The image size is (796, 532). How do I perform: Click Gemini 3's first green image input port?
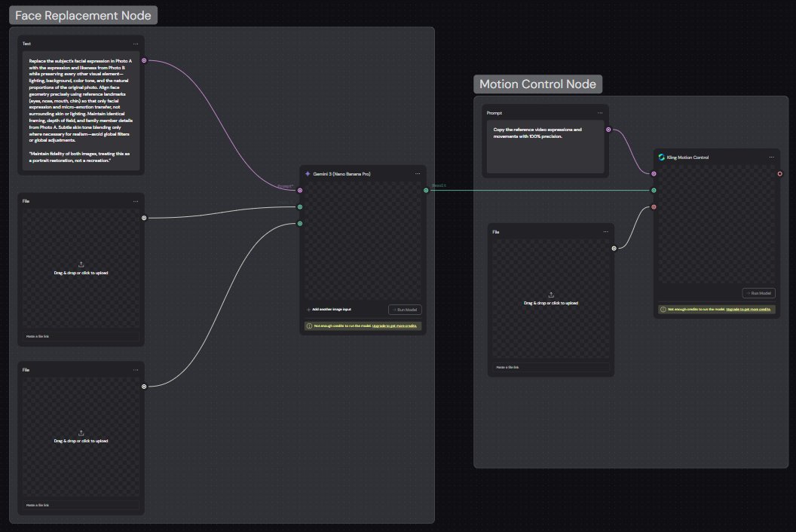click(x=300, y=206)
